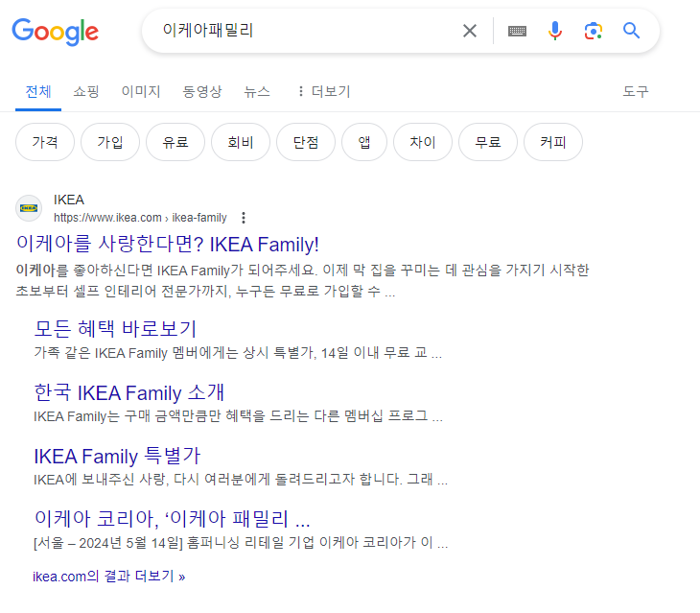This screenshot has height=613, width=700.
Task: Select the 무료 filter chip
Action: point(488,142)
